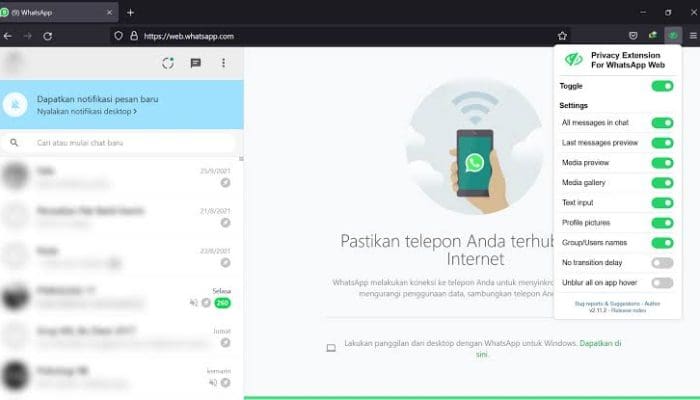Image resolution: width=700 pixels, height=400 pixels.
Task: Click the Privacy Extension toolbar icon
Action: (673, 36)
